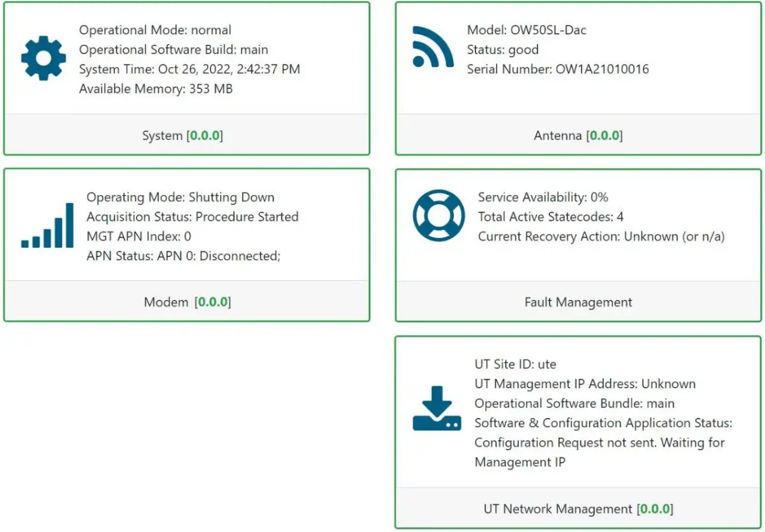The image size is (765, 532).
Task: Click the 'Model: OW50SL-Dac' text
Action: [526, 30]
